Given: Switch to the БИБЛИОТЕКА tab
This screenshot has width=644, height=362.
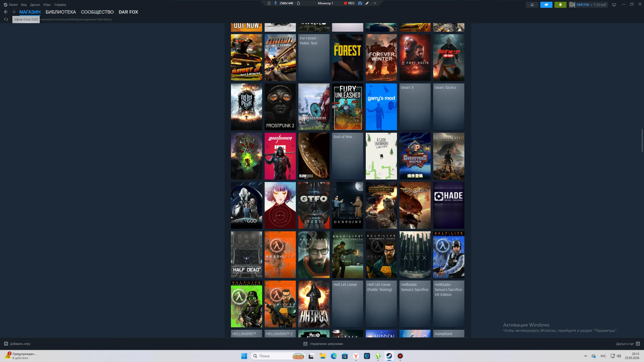Looking at the screenshot, I should coord(61,12).
